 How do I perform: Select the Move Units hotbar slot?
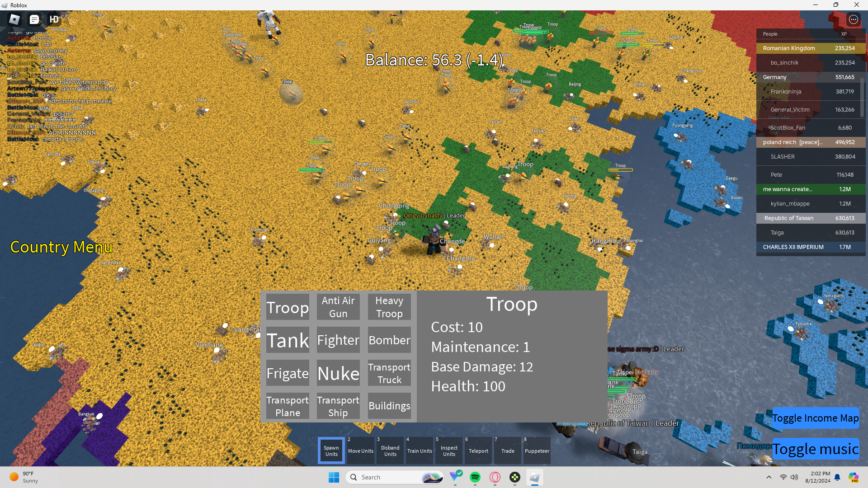(x=361, y=450)
